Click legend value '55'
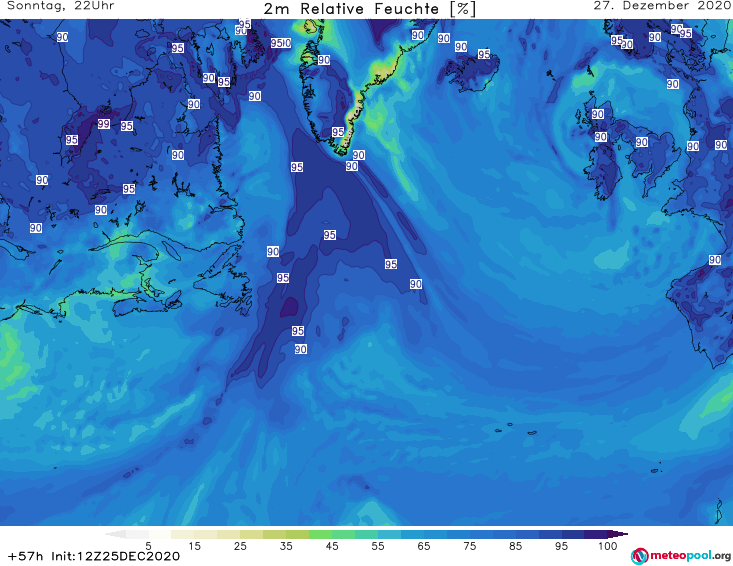 [378, 546]
